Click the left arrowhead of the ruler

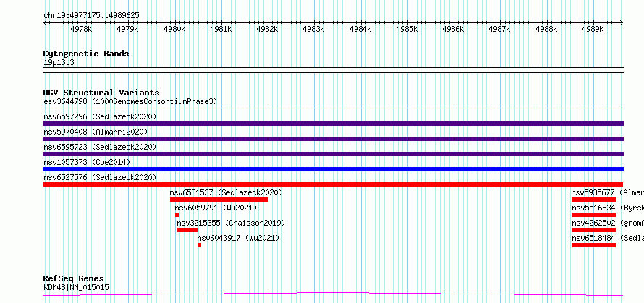click(x=45, y=23)
